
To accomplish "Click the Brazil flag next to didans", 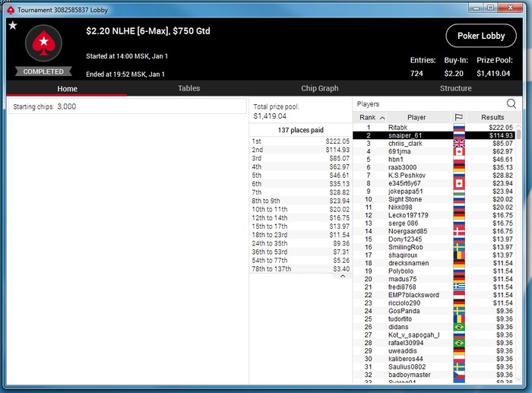I will point(459,327).
